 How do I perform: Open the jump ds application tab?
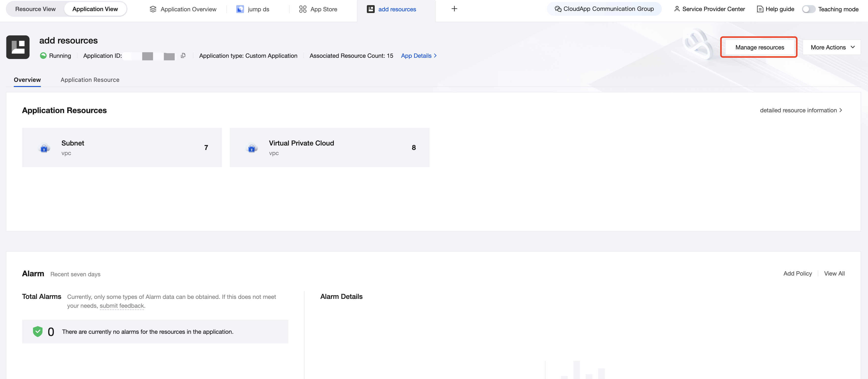click(253, 9)
